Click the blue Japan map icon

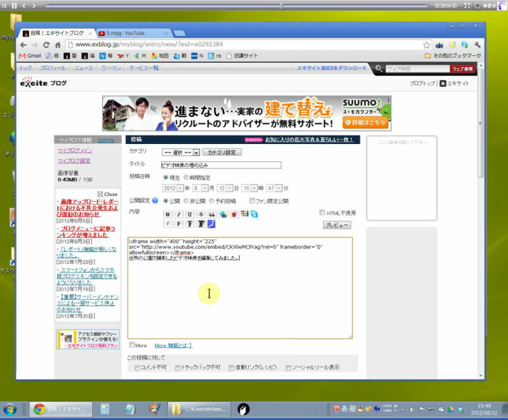coord(211,224)
